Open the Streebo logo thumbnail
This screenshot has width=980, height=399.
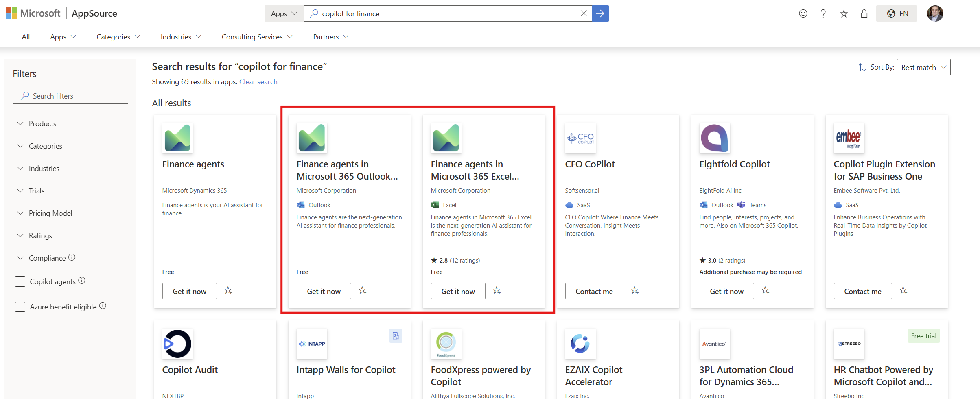tap(849, 344)
